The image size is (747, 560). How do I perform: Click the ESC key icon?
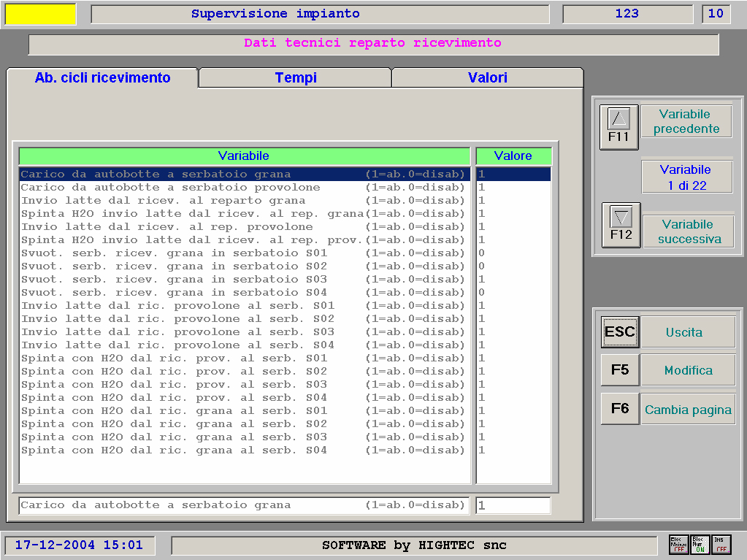click(x=619, y=331)
